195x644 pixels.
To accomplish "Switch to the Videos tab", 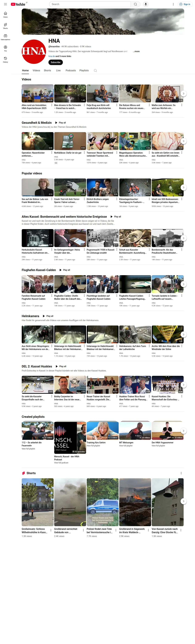I will pos(36,71).
